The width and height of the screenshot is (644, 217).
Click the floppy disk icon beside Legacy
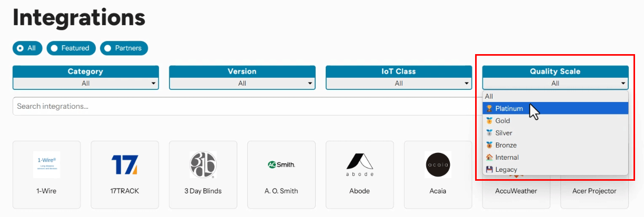coord(489,169)
